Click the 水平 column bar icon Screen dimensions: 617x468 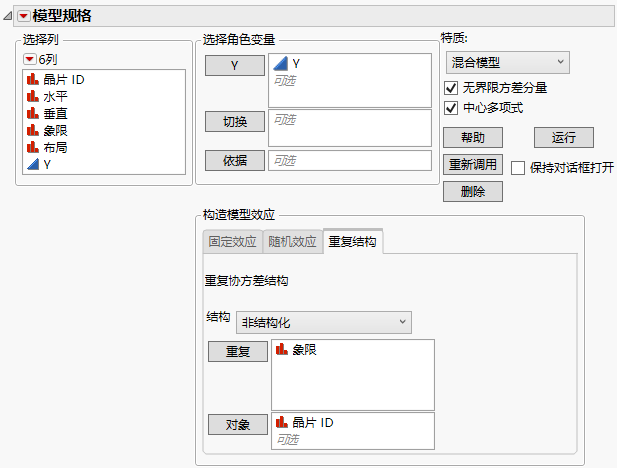33,96
